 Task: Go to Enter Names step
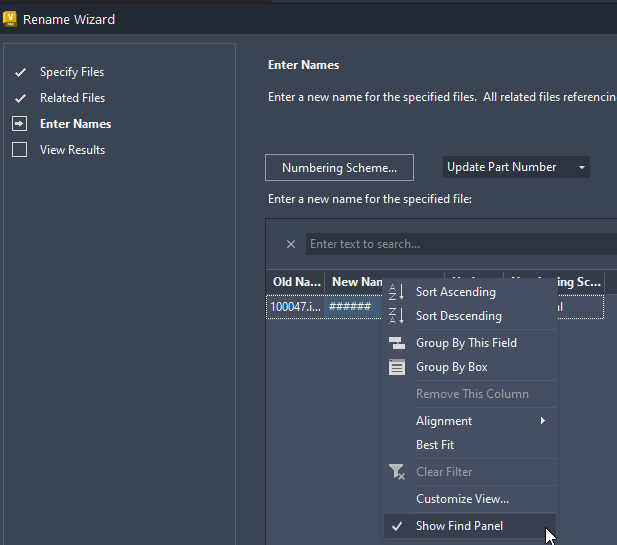pyautogui.click(x=76, y=124)
